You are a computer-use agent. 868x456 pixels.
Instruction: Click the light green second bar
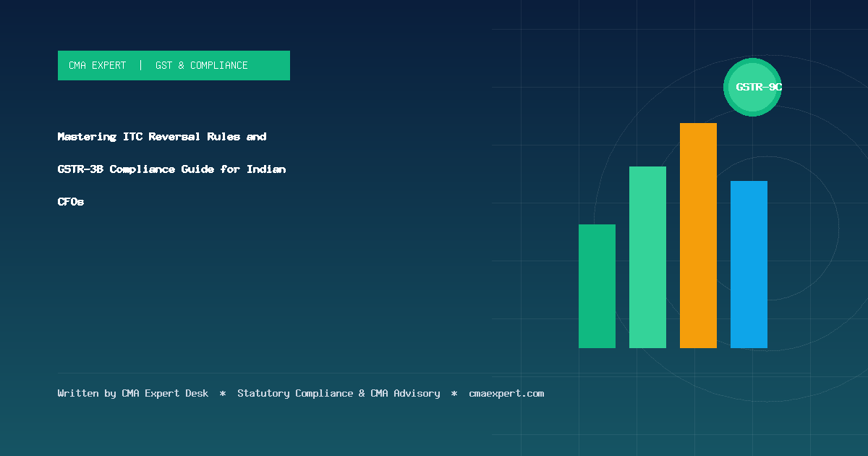click(647, 257)
